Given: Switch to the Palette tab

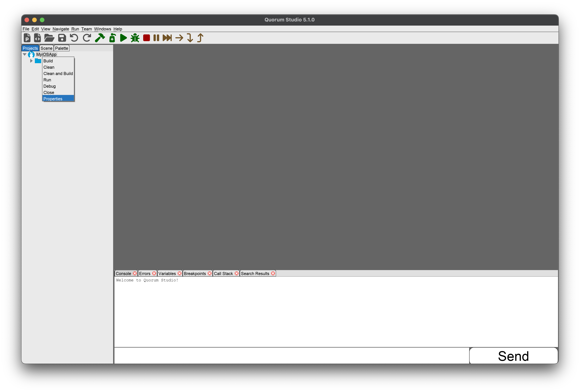Looking at the screenshot, I should click(x=62, y=48).
